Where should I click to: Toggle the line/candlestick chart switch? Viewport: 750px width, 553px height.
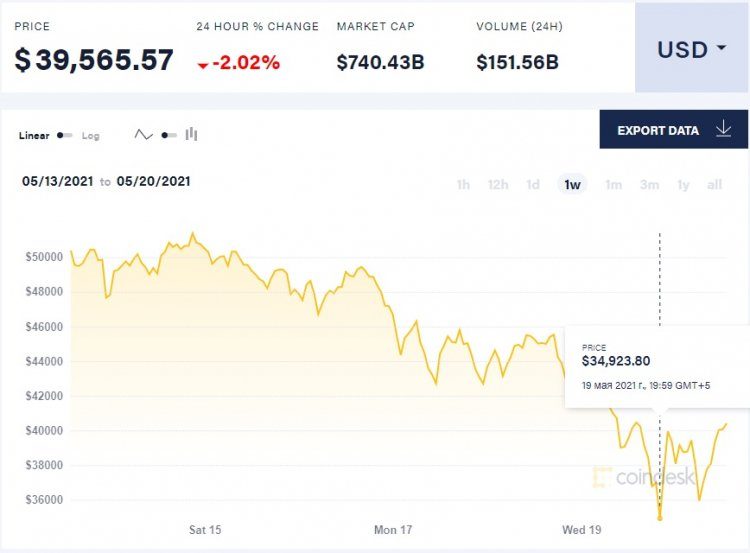coord(168,135)
